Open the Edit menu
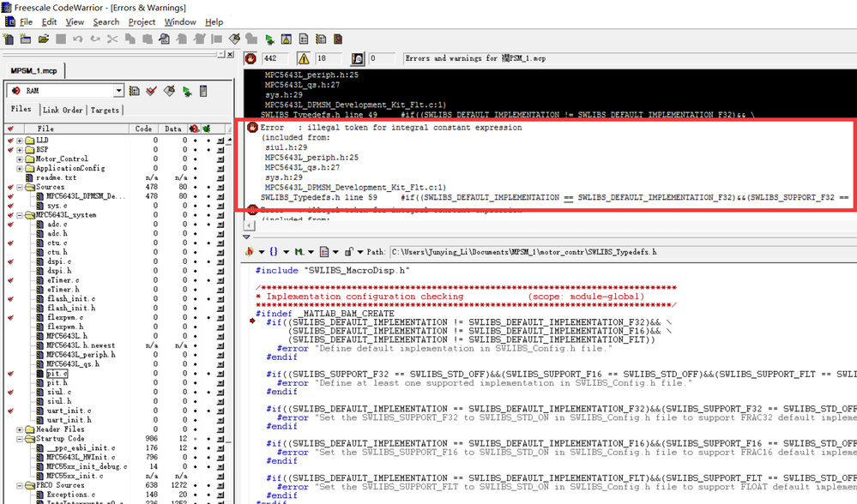The height and width of the screenshot is (504, 857). click(x=49, y=21)
